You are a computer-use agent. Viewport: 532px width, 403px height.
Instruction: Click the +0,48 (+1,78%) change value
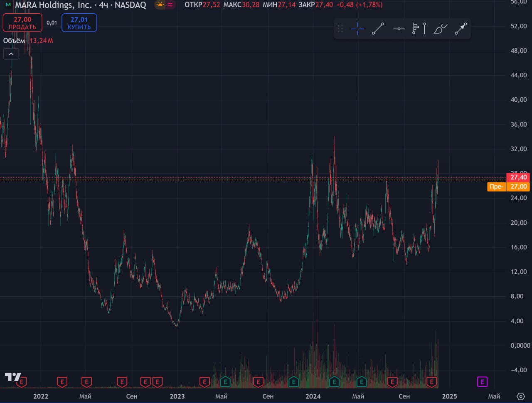(359, 5)
